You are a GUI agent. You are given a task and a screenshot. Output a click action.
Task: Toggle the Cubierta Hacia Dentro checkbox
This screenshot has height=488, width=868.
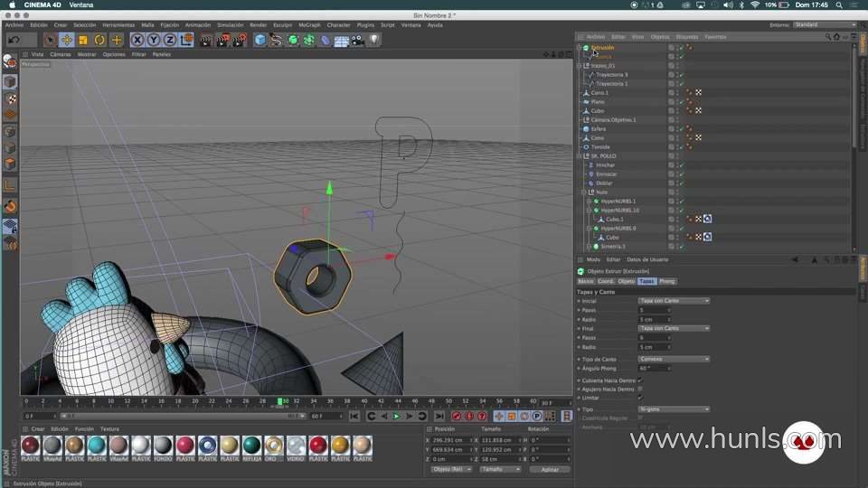click(x=640, y=380)
